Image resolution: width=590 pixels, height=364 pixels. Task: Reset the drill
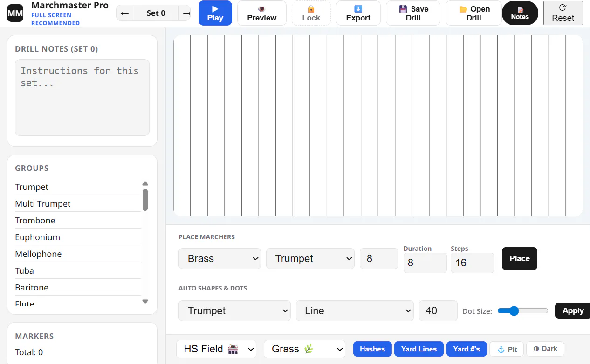coord(563,13)
